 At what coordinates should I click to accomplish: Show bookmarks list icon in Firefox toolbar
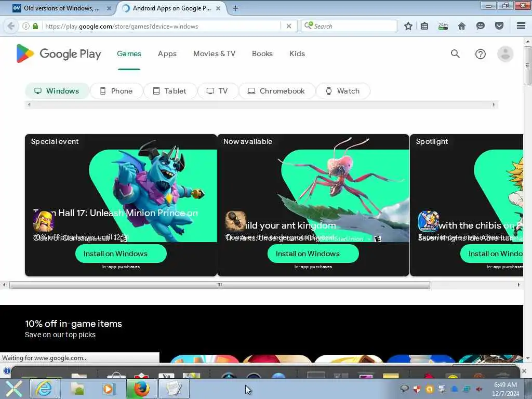(424, 26)
